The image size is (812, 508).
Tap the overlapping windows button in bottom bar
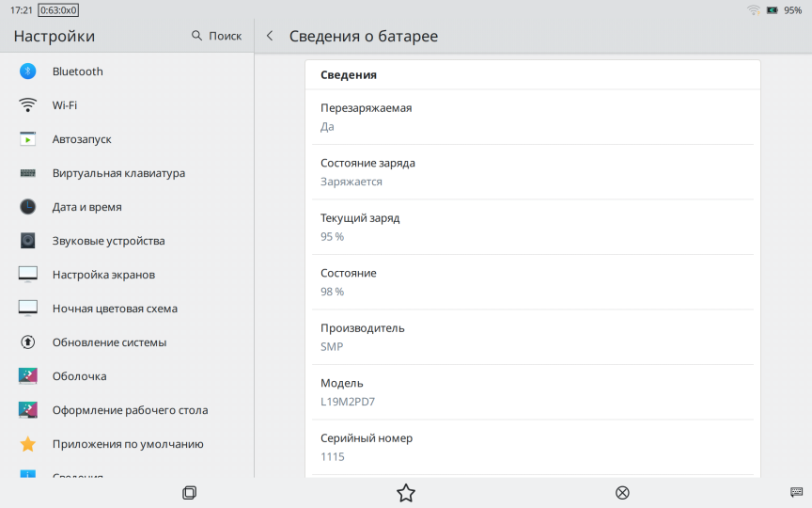(189, 493)
